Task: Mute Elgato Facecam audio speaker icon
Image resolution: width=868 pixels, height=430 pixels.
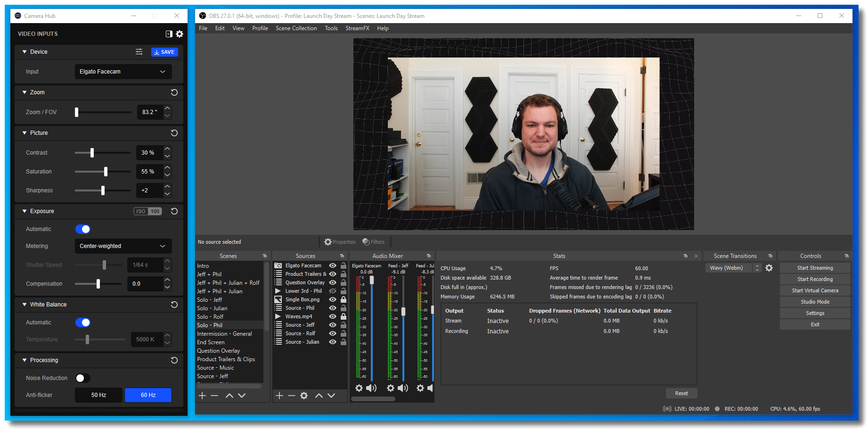Action: (371, 388)
